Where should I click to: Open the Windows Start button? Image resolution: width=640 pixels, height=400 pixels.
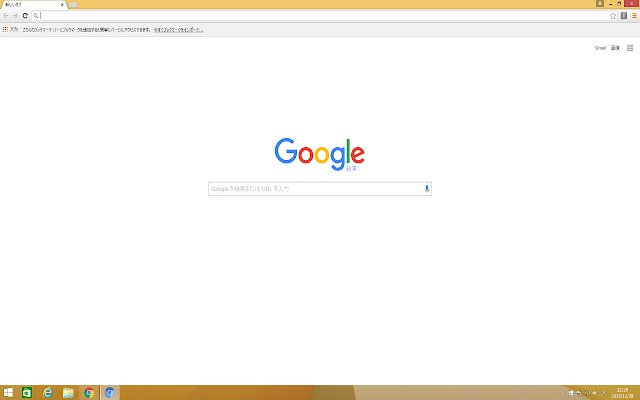click(8, 393)
